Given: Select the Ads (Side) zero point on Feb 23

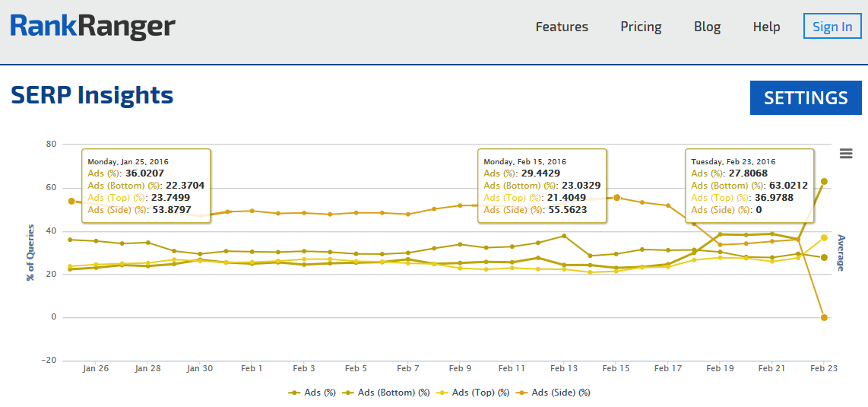Looking at the screenshot, I should [x=824, y=317].
